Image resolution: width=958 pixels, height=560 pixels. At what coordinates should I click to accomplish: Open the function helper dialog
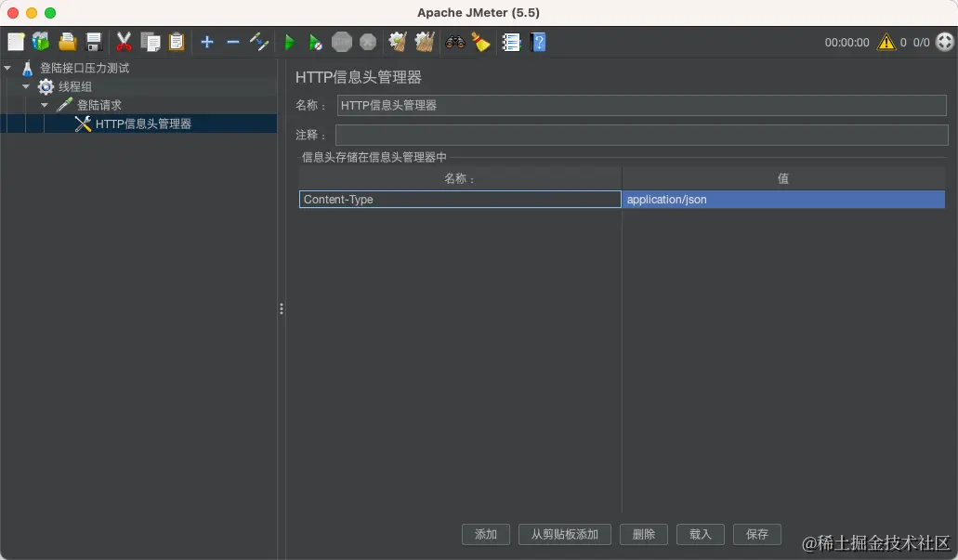coord(511,42)
